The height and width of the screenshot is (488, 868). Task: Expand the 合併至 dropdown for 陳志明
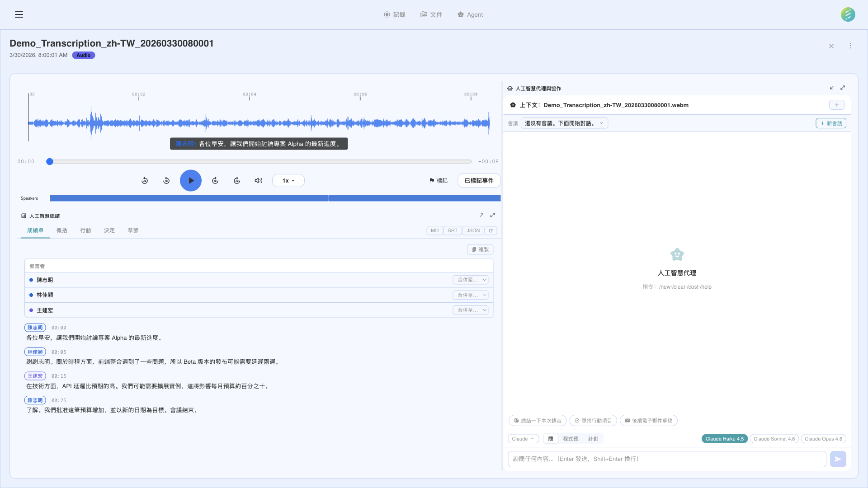pyautogui.click(x=470, y=280)
